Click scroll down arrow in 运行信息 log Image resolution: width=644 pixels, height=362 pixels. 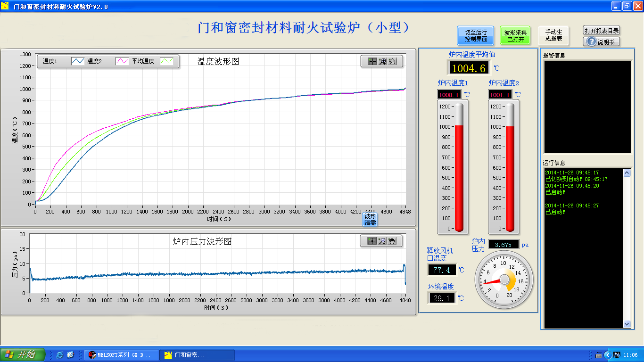tap(627, 324)
